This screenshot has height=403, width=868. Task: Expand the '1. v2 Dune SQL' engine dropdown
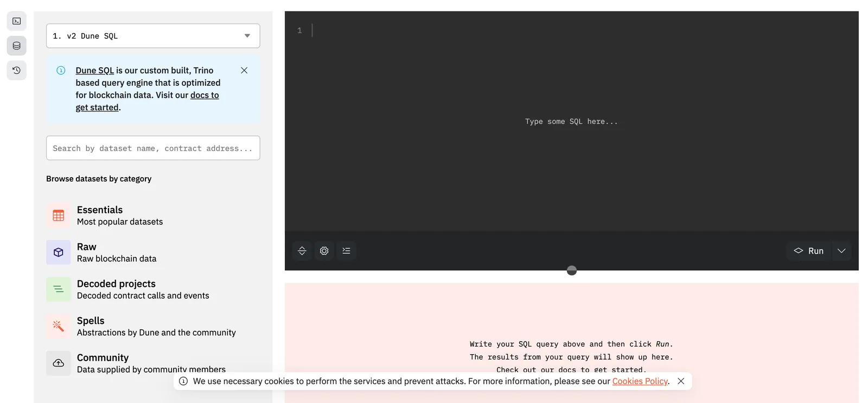point(153,36)
